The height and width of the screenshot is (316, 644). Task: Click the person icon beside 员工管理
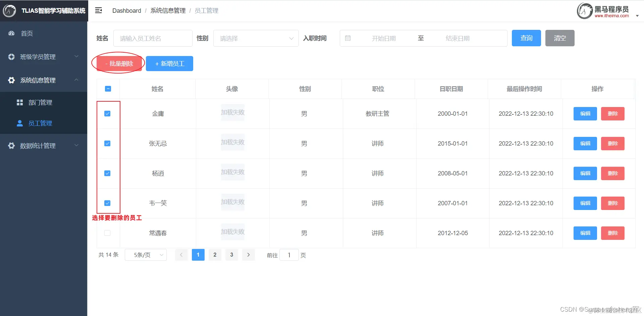tap(20, 123)
